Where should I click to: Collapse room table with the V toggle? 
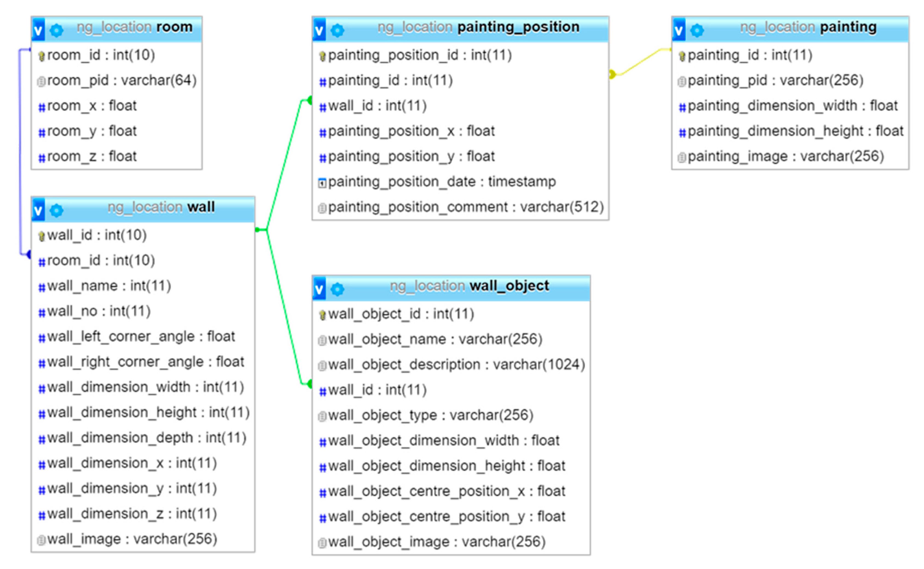point(38,30)
